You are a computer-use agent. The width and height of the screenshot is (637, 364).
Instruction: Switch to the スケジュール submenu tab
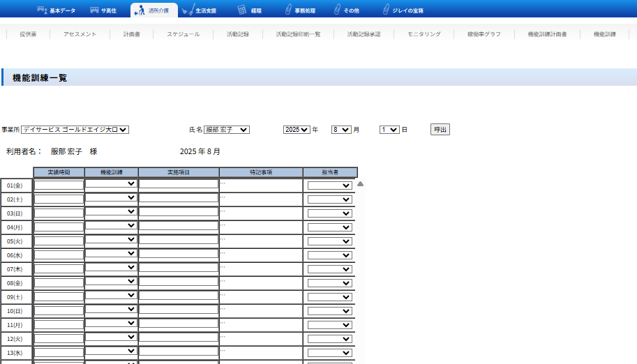click(x=183, y=34)
